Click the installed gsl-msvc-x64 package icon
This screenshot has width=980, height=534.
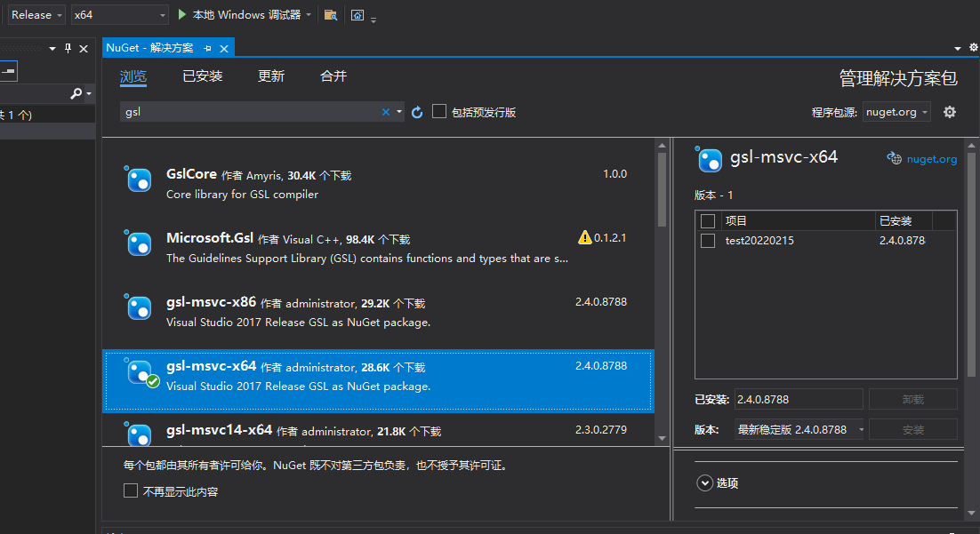pyautogui.click(x=140, y=372)
